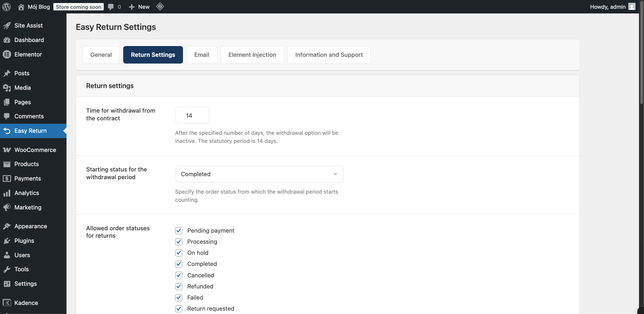Viewport: 644px width, 314px height.
Task: Select the Return Settings tab
Action: 153,55
